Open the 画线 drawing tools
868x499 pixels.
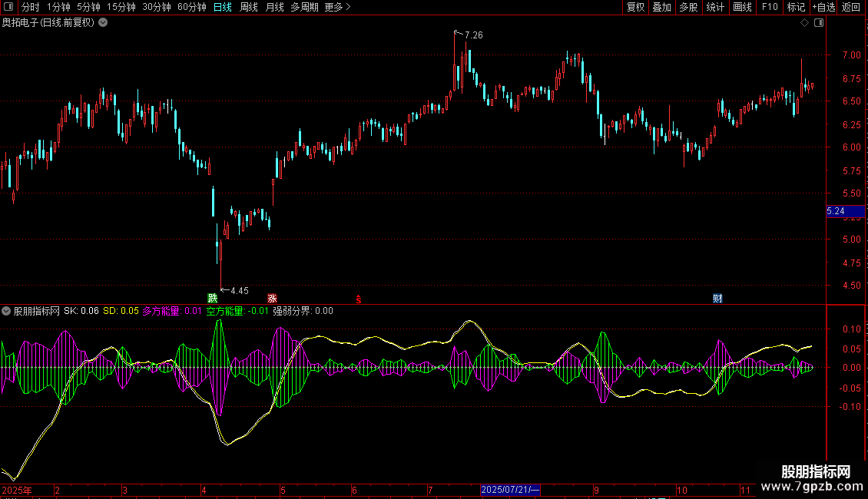742,7
